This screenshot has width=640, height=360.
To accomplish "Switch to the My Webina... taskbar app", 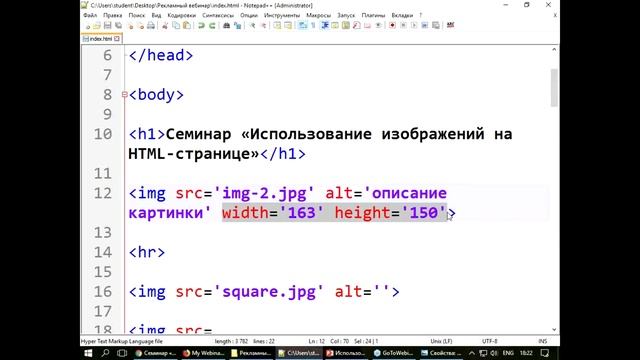I will coord(203,353).
